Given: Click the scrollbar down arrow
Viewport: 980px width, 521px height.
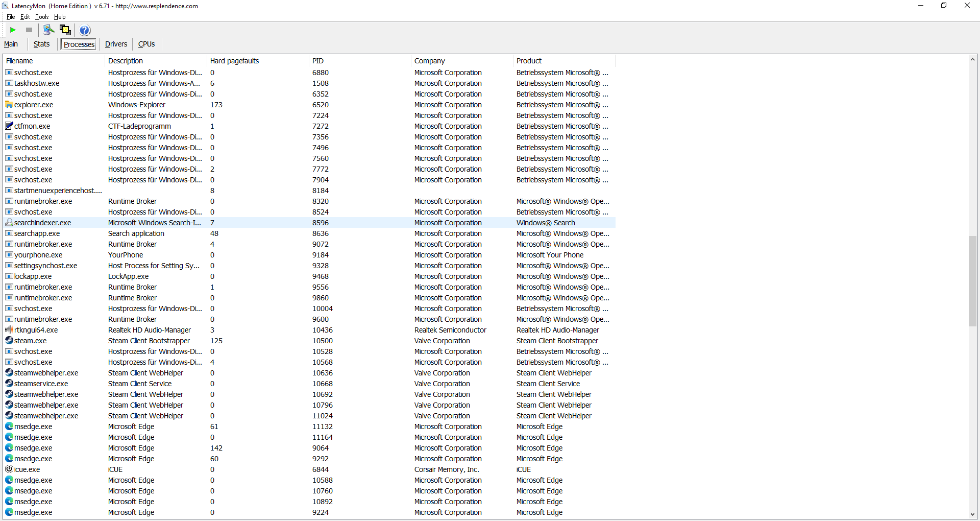Looking at the screenshot, I should [972, 514].
